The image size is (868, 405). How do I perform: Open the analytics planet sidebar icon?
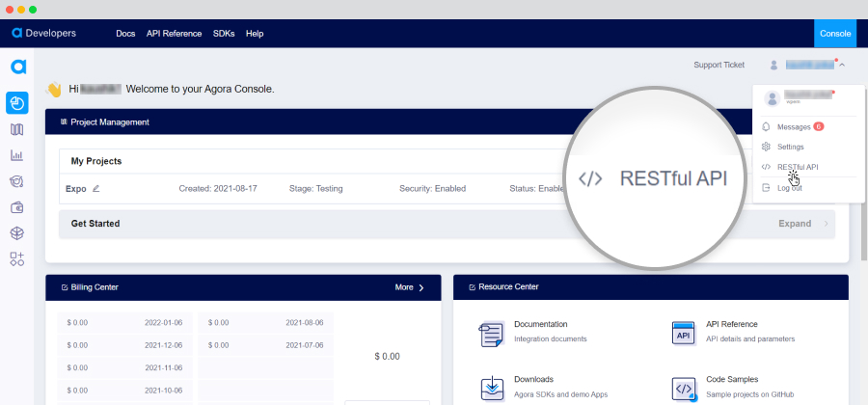pos(17,181)
